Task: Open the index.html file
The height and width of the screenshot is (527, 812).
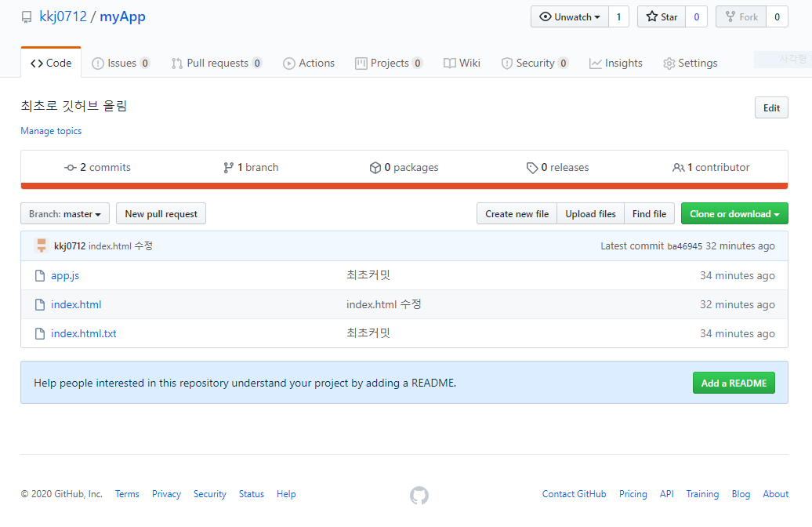Action: pyautogui.click(x=76, y=305)
